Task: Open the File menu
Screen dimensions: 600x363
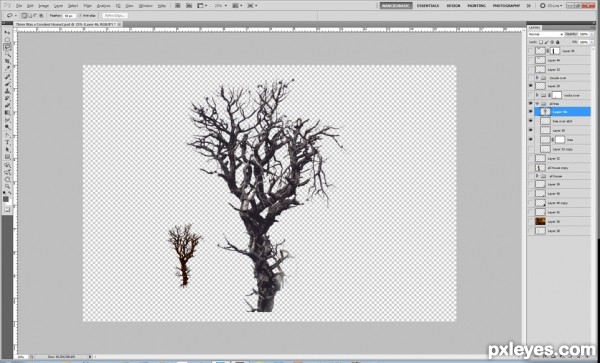Action: tap(19, 6)
